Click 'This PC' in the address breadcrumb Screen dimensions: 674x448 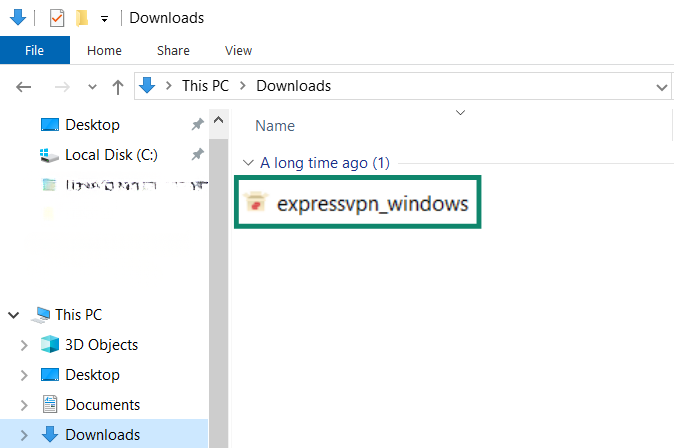pyautogui.click(x=205, y=86)
